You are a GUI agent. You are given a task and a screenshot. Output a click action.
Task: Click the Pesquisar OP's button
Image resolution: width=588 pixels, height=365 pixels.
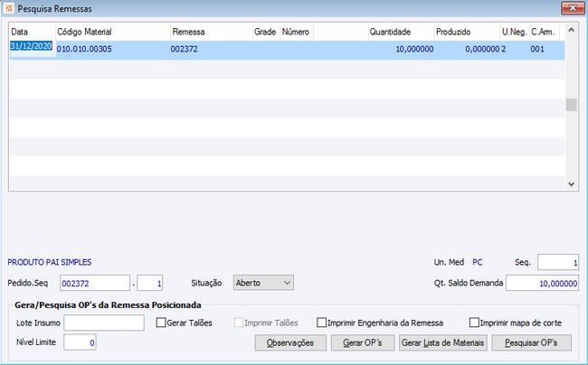tap(531, 342)
